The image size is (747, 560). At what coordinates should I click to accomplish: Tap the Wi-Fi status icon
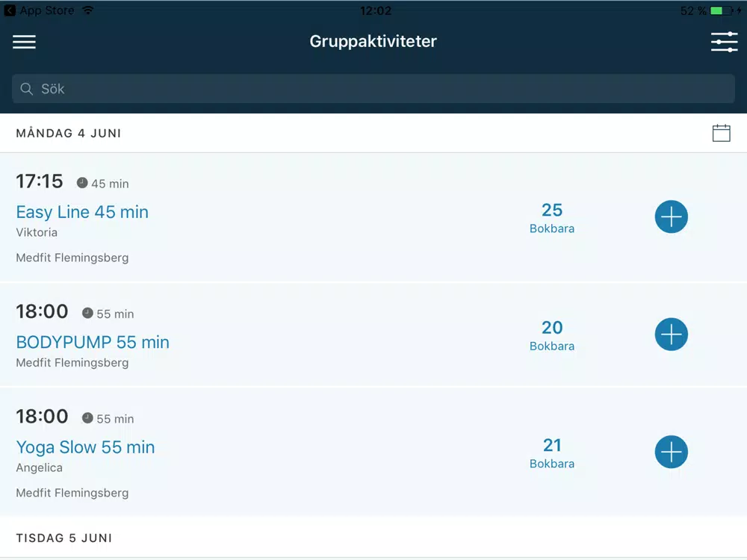88,10
